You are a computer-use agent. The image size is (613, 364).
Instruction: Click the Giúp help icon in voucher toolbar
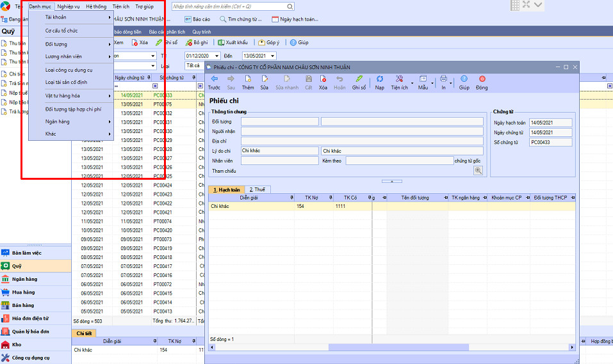tap(464, 79)
